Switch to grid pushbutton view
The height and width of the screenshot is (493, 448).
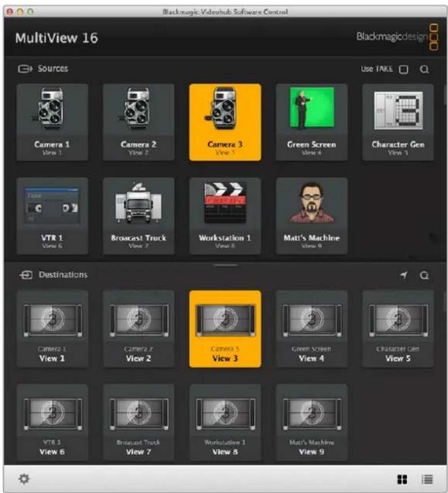(402, 479)
